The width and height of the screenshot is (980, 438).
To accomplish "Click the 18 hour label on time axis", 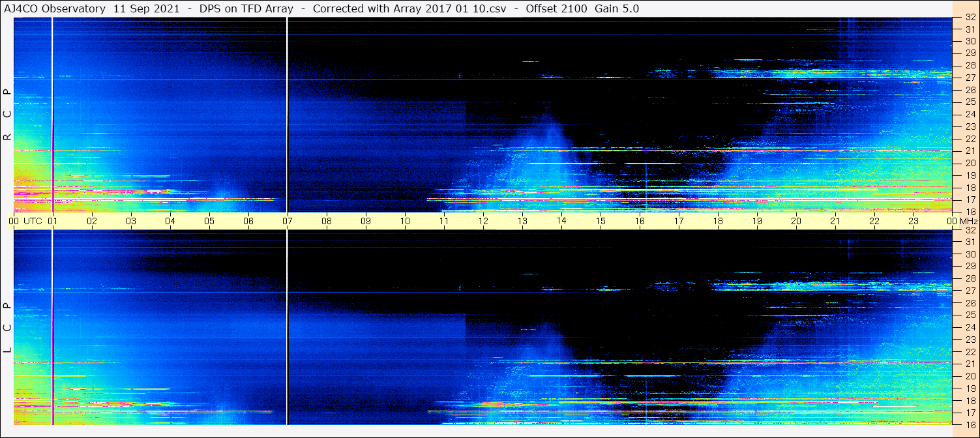I will click(718, 221).
